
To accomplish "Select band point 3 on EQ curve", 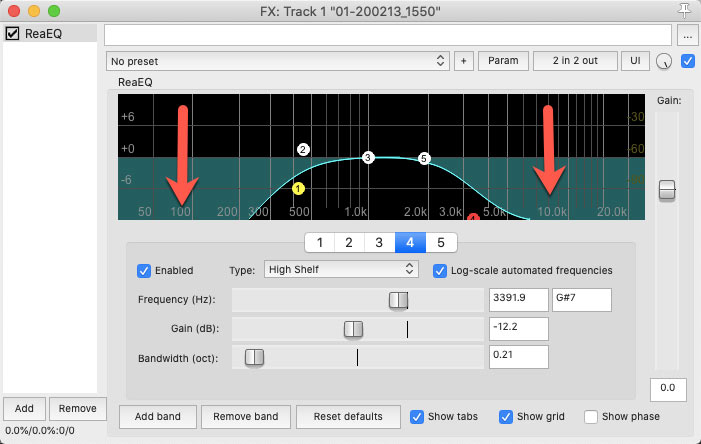I will (x=368, y=158).
